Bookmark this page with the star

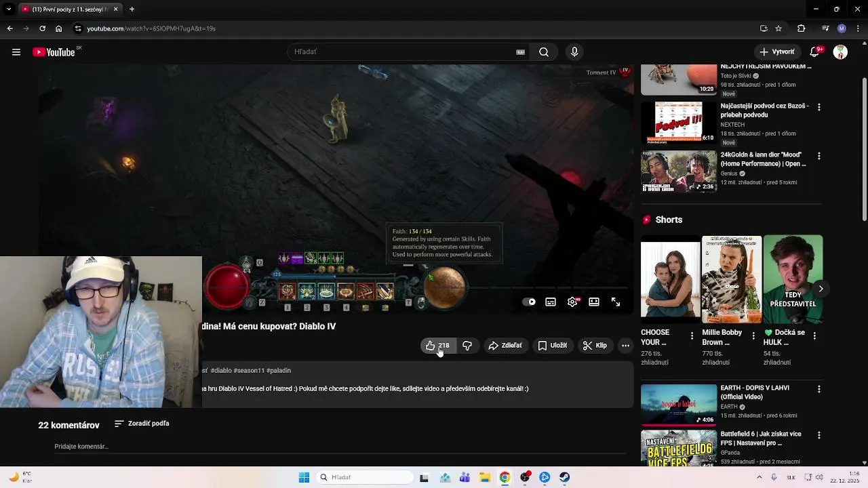778,28
